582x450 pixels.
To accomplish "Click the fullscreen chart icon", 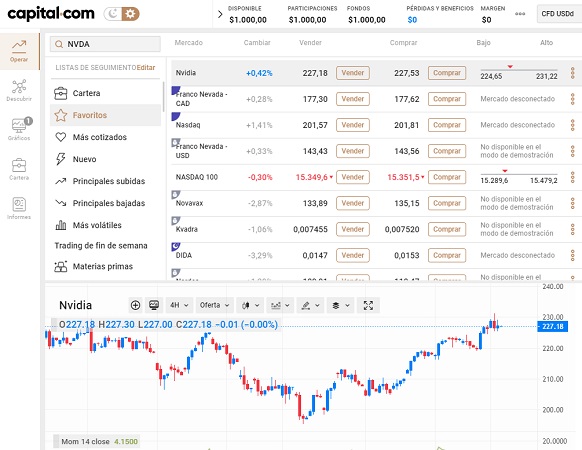I will pyautogui.click(x=368, y=305).
